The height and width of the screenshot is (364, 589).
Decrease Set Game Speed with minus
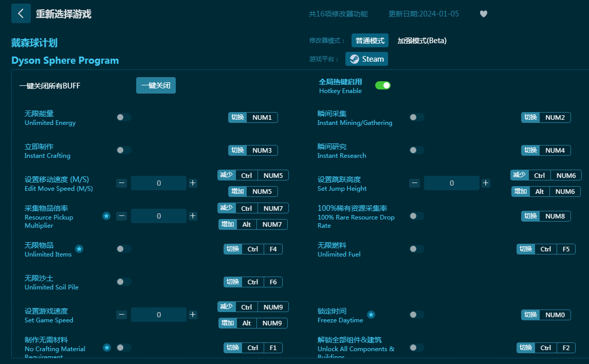[121, 315]
